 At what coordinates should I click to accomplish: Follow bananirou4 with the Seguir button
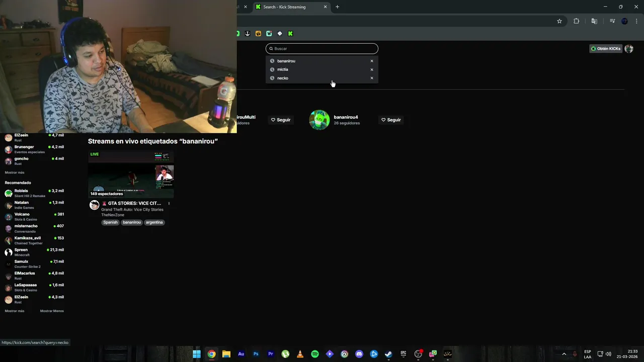coord(391,120)
